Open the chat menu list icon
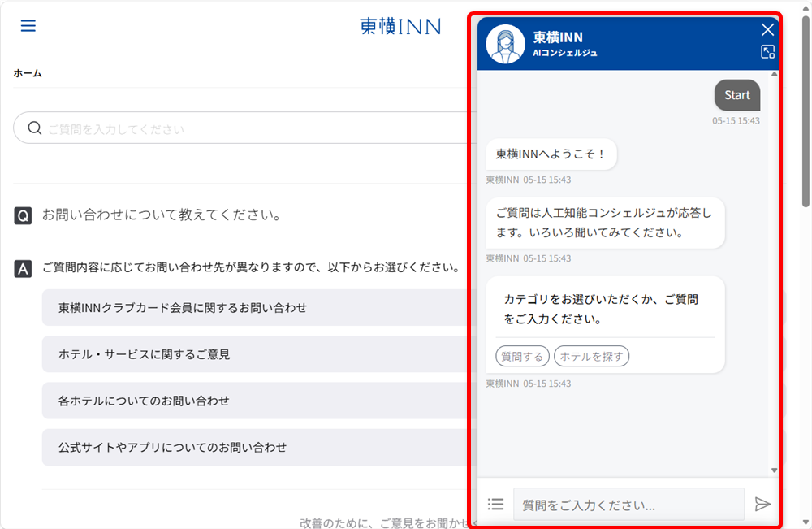Screen dimensions: 812x529 [495, 504]
